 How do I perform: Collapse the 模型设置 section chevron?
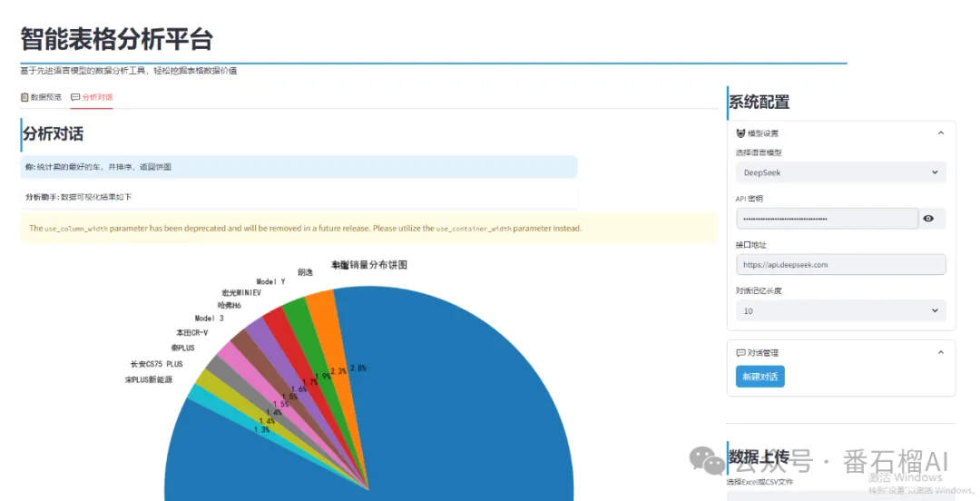click(x=941, y=133)
